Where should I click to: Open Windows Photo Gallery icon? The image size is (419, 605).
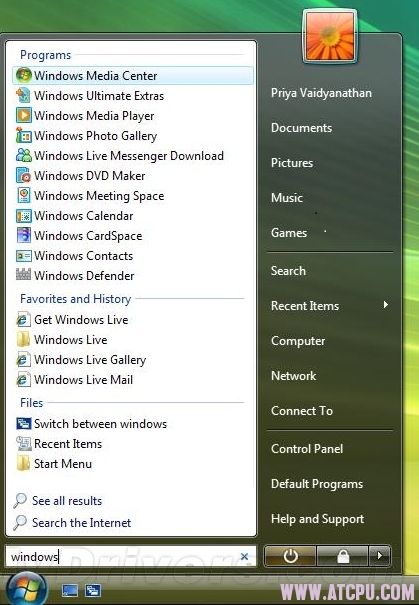click(x=24, y=135)
